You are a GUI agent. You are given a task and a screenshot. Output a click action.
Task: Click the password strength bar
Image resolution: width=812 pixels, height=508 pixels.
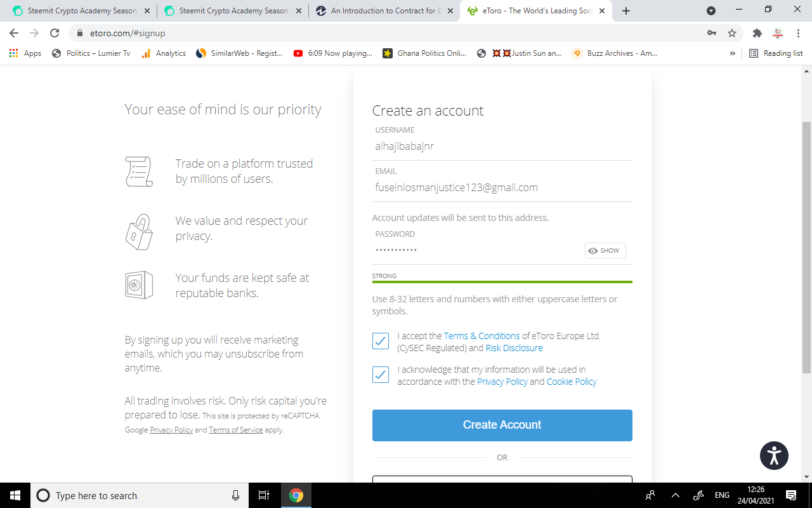click(502, 282)
